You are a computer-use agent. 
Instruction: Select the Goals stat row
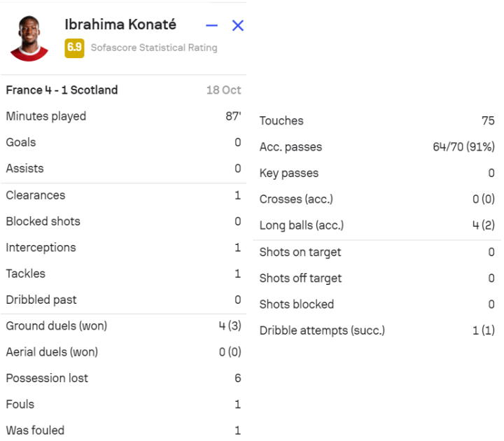click(123, 142)
